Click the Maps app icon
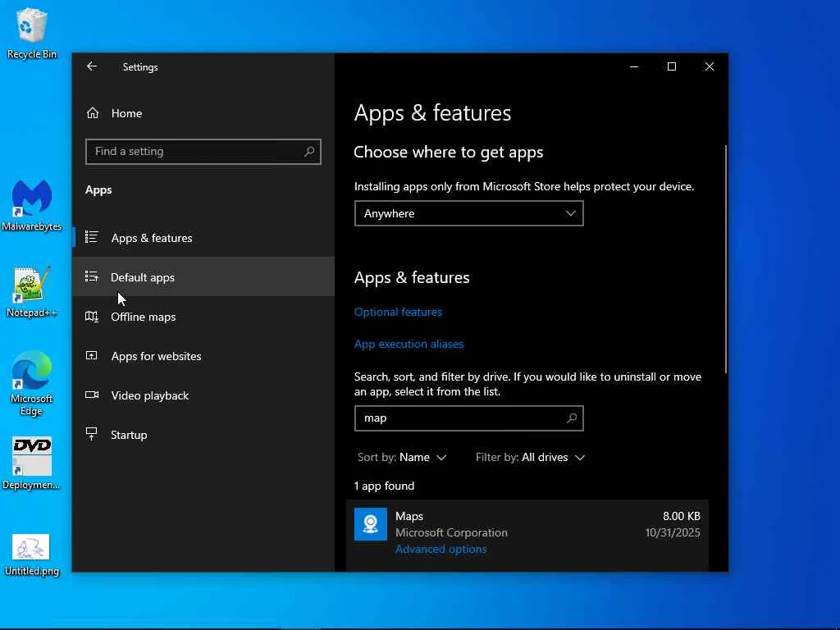This screenshot has width=840, height=630. (370, 524)
